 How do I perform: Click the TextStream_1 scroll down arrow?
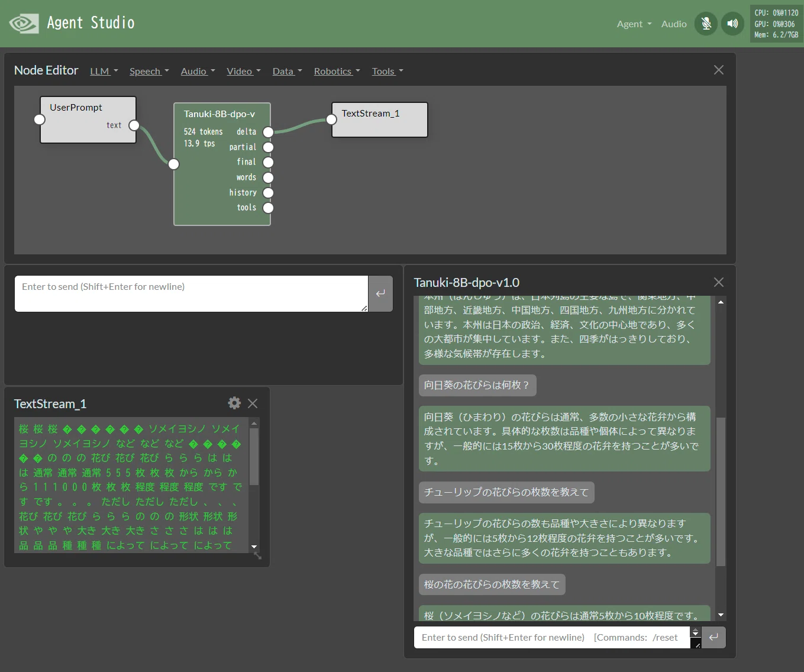tap(254, 547)
